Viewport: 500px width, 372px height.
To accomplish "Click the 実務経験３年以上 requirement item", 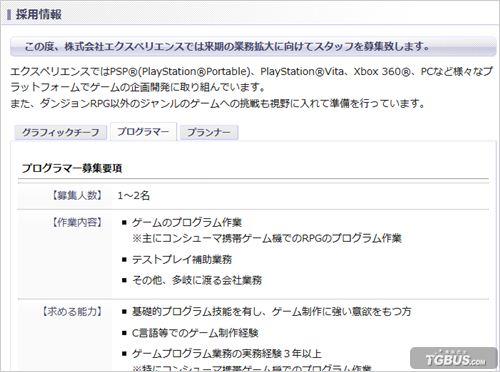I will (x=227, y=353).
